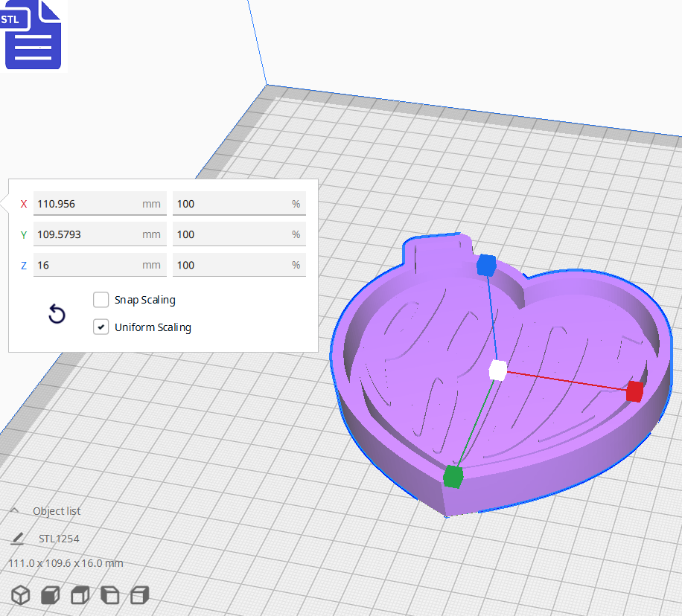Collapse the Object list panel
The image size is (682, 616).
(x=13, y=510)
